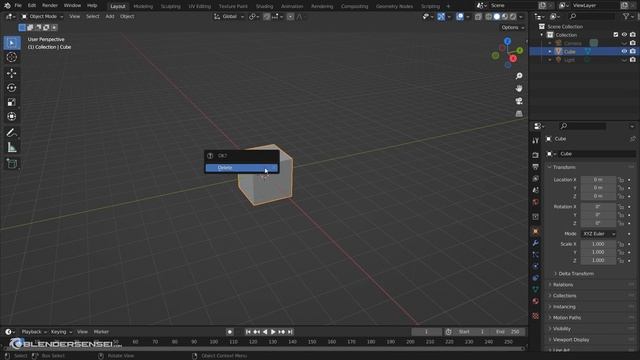Jump to the first frame
This screenshot has height=360, width=640.
pos(248,332)
